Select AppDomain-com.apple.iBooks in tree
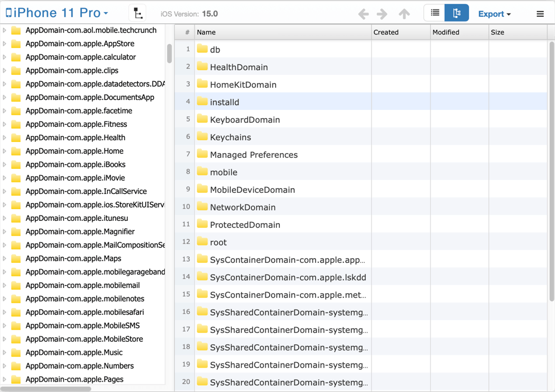This screenshot has height=392, width=555. [x=75, y=165]
